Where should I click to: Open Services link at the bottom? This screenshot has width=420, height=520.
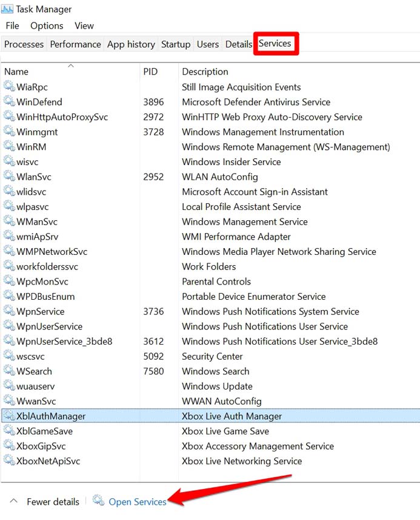pyautogui.click(x=138, y=502)
